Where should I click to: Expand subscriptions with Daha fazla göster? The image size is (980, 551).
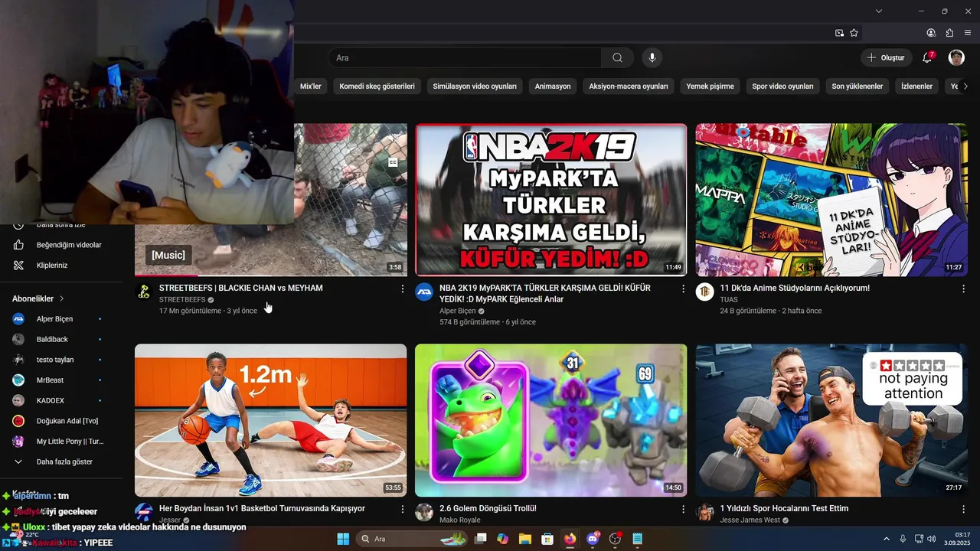(x=61, y=462)
